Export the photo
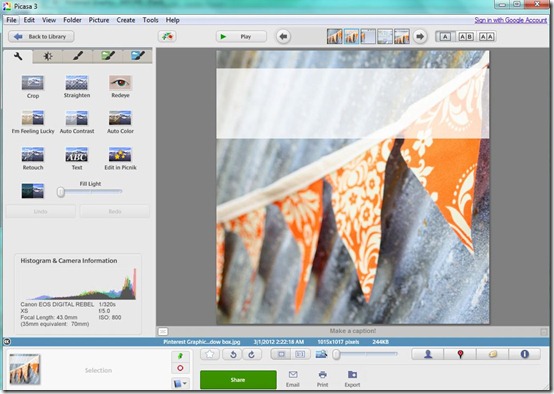 [x=352, y=379]
